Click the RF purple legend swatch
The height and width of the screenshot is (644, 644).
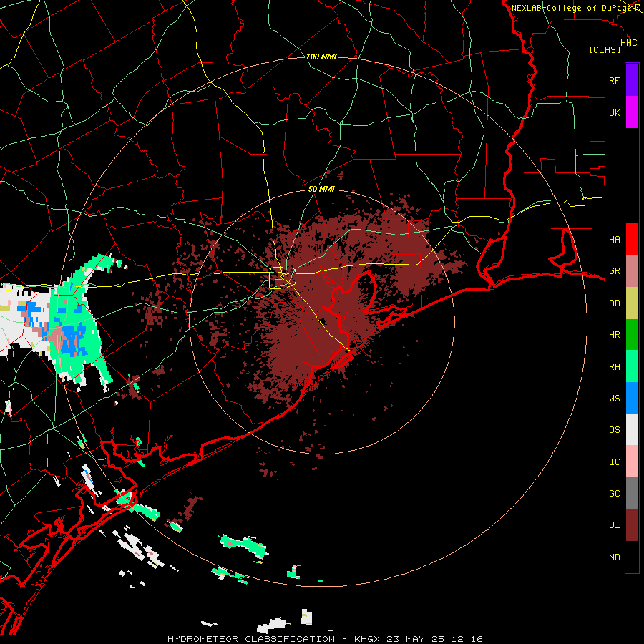tap(632, 80)
